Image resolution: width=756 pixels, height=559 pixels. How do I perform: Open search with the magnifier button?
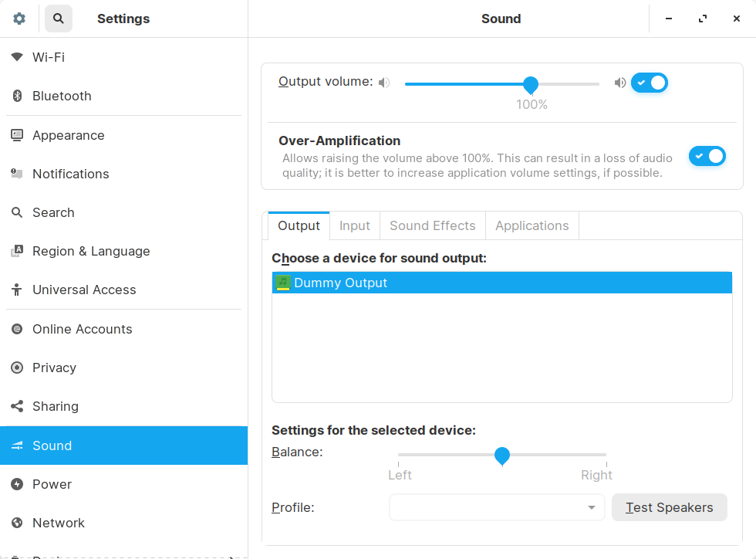coord(59,19)
